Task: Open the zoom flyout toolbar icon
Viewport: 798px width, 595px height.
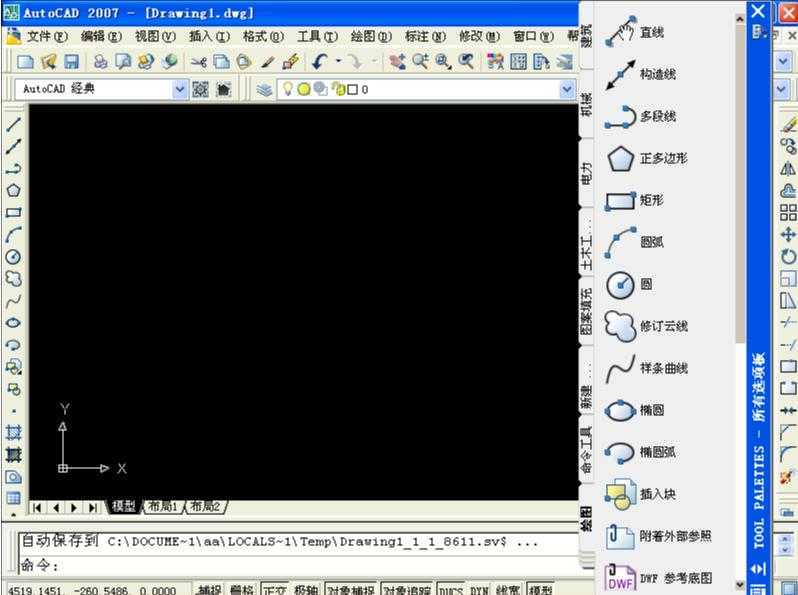Action: click(x=443, y=62)
